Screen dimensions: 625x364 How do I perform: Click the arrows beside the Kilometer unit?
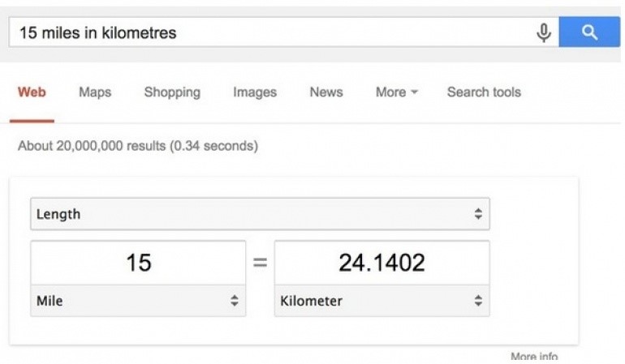click(x=478, y=301)
